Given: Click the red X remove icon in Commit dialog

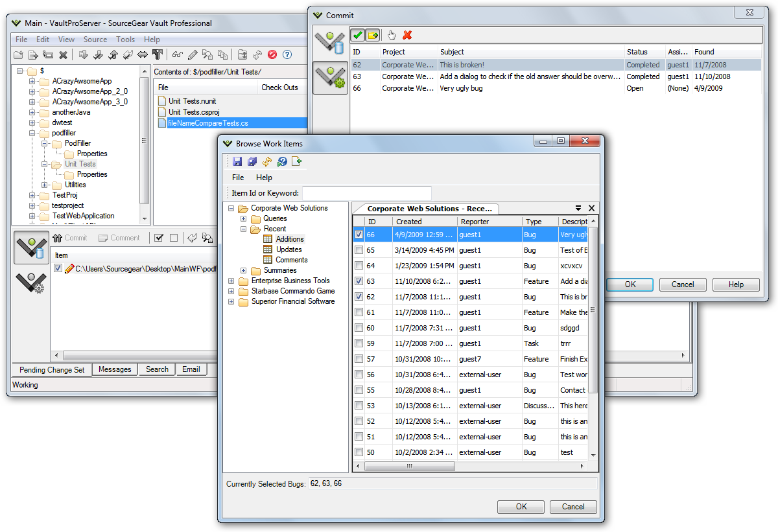Looking at the screenshot, I should pos(407,35).
